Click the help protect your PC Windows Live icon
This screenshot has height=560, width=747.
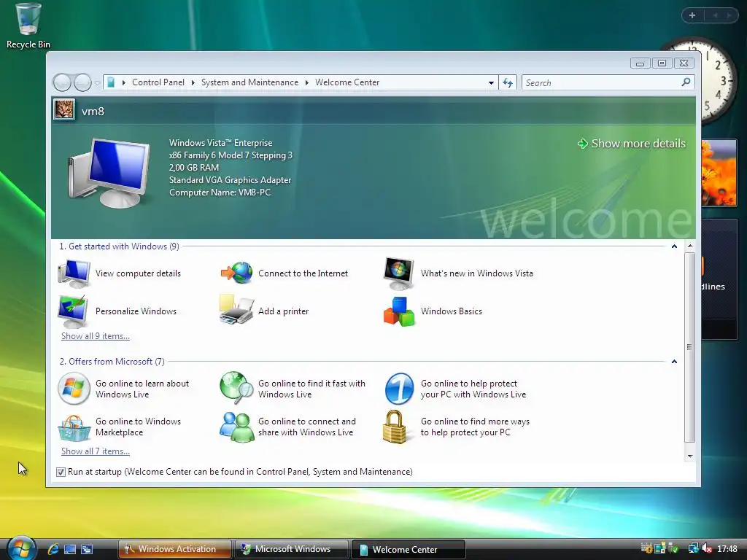click(399, 389)
